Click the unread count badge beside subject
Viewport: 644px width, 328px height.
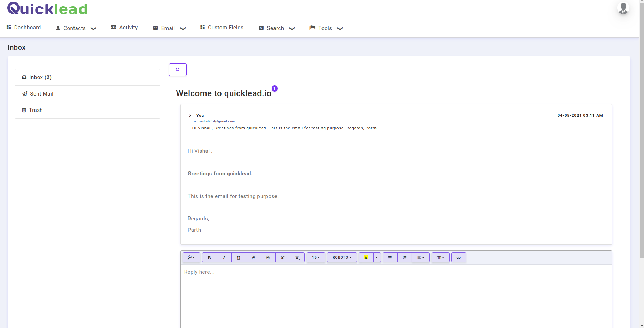tap(275, 89)
